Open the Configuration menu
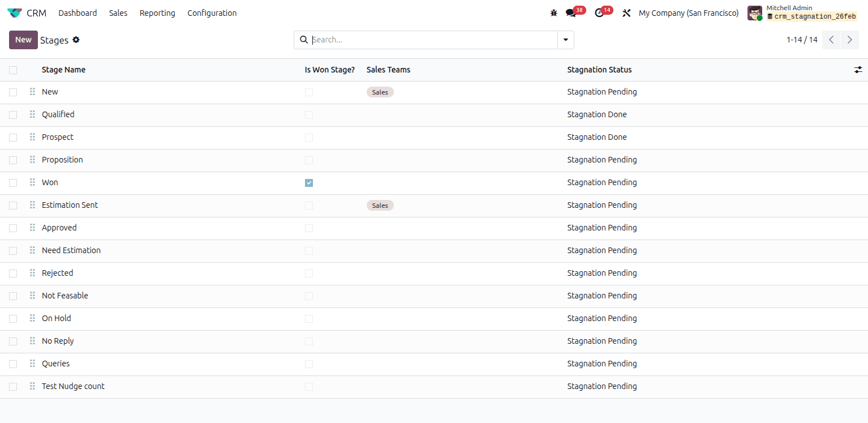868x423 pixels. [x=212, y=12]
